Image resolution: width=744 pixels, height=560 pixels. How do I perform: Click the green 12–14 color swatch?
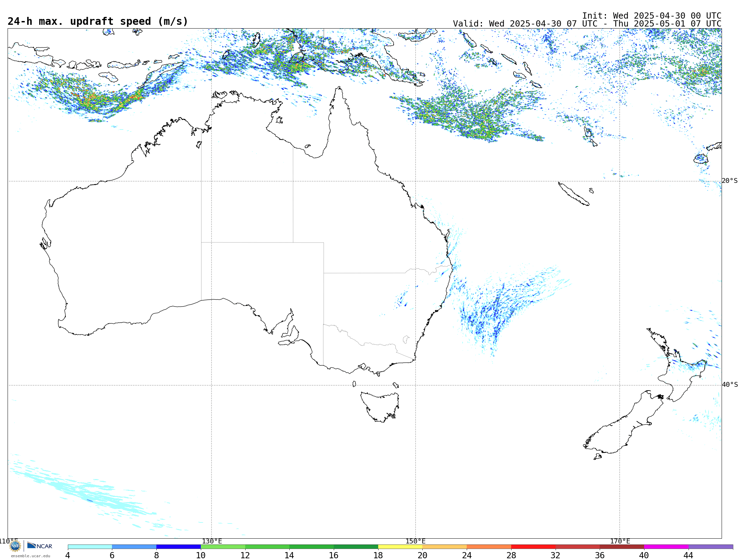tap(267, 547)
